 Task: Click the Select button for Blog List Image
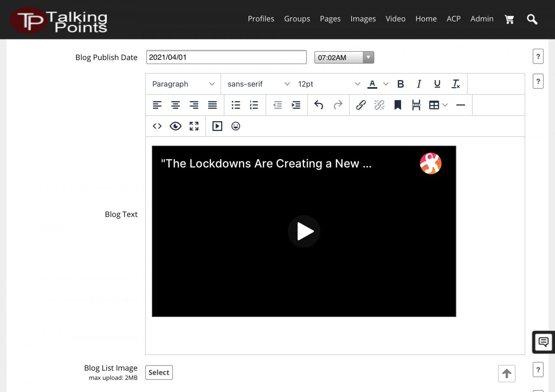coord(159,373)
